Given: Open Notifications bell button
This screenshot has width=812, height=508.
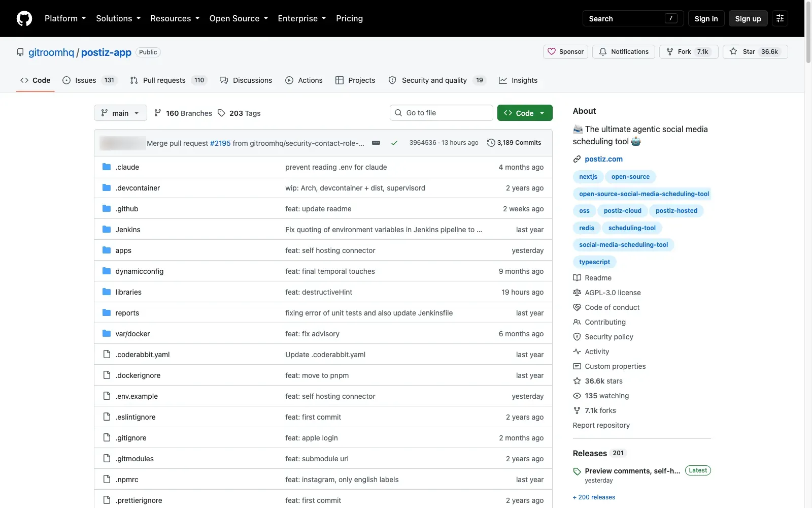Looking at the screenshot, I should pos(624,52).
